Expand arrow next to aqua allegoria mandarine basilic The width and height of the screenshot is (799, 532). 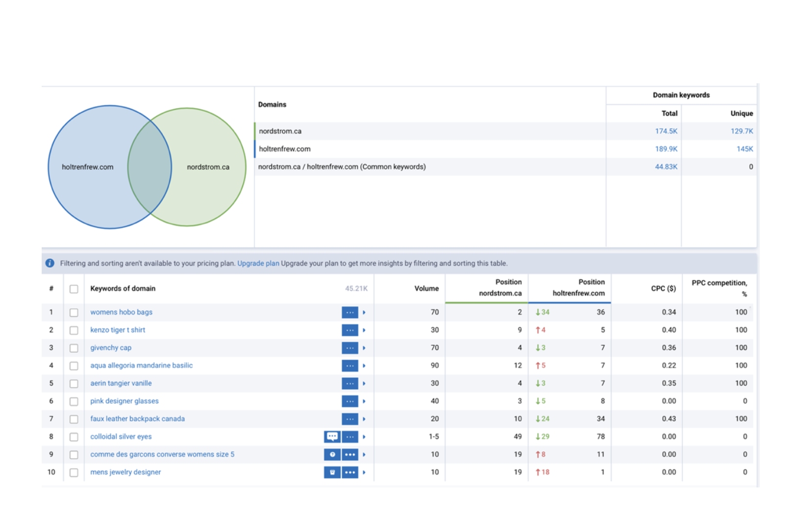point(364,365)
